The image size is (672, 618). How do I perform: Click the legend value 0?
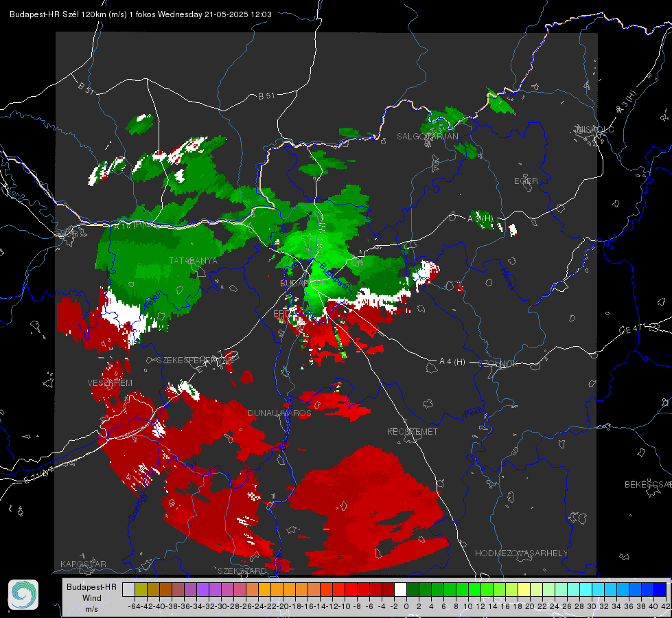(406, 606)
